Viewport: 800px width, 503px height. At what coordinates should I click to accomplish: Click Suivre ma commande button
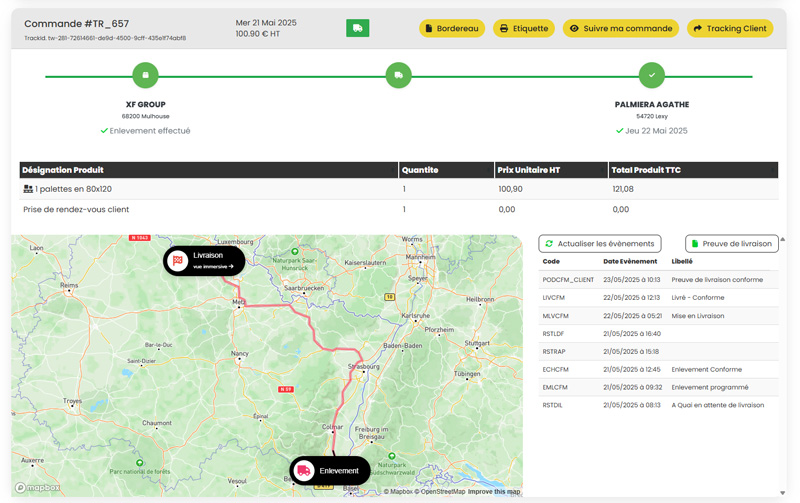(x=620, y=29)
